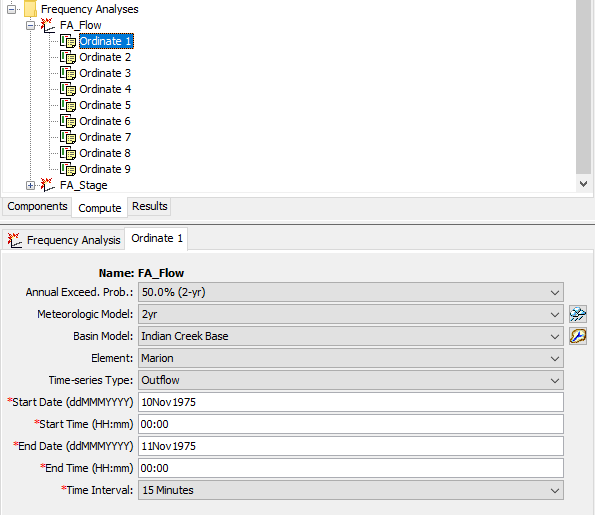
Task: Select Ordinate 1 in the tree
Action: coord(106,41)
